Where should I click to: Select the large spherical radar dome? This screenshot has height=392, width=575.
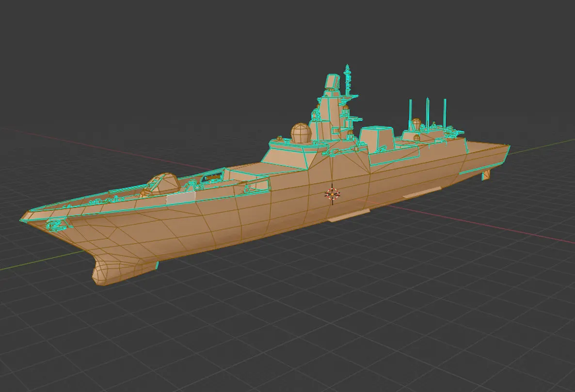(301, 133)
